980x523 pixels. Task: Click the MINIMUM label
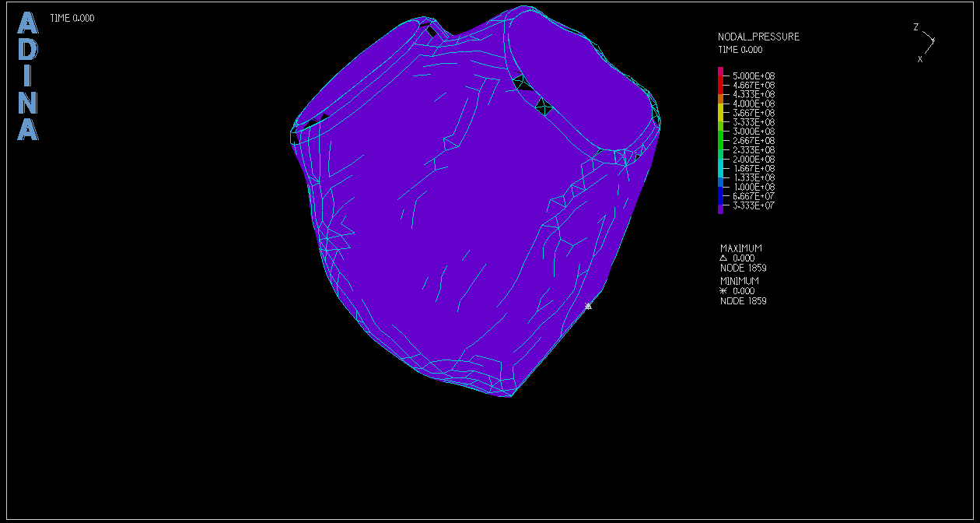[x=739, y=281]
